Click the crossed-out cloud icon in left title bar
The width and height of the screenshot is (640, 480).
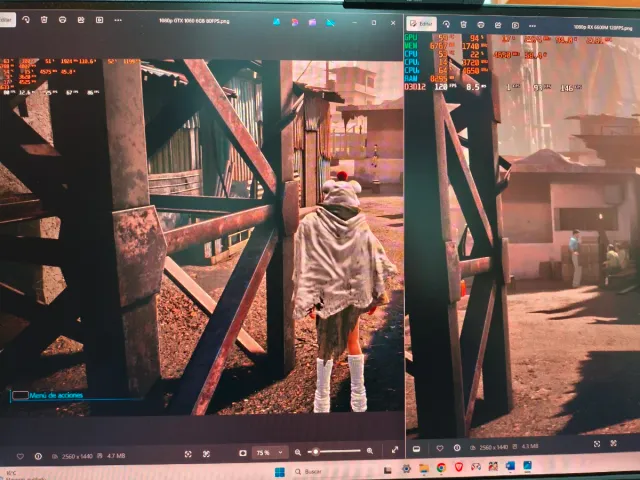click(331, 23)
